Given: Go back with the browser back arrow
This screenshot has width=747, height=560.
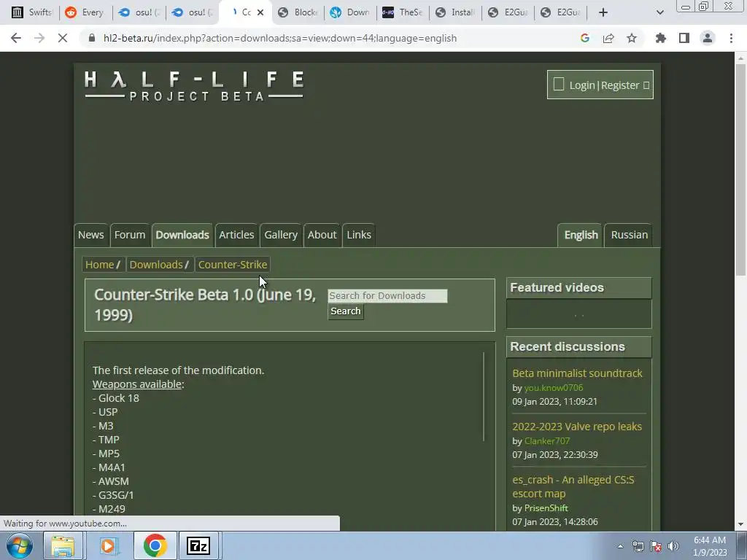Looking at the screenshot, I should (x=16, y=38).
